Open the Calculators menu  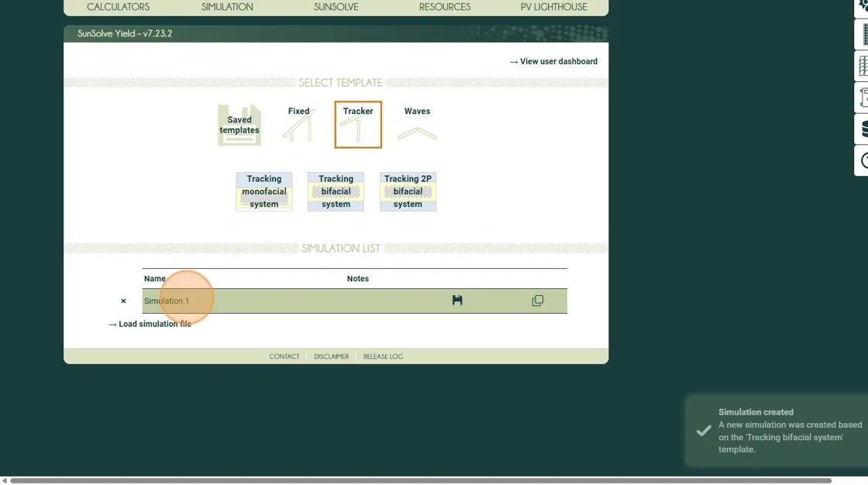click(118, 7)
